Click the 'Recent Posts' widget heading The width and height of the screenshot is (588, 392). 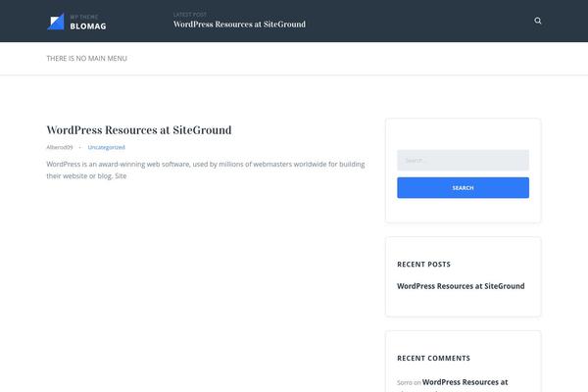423,265
